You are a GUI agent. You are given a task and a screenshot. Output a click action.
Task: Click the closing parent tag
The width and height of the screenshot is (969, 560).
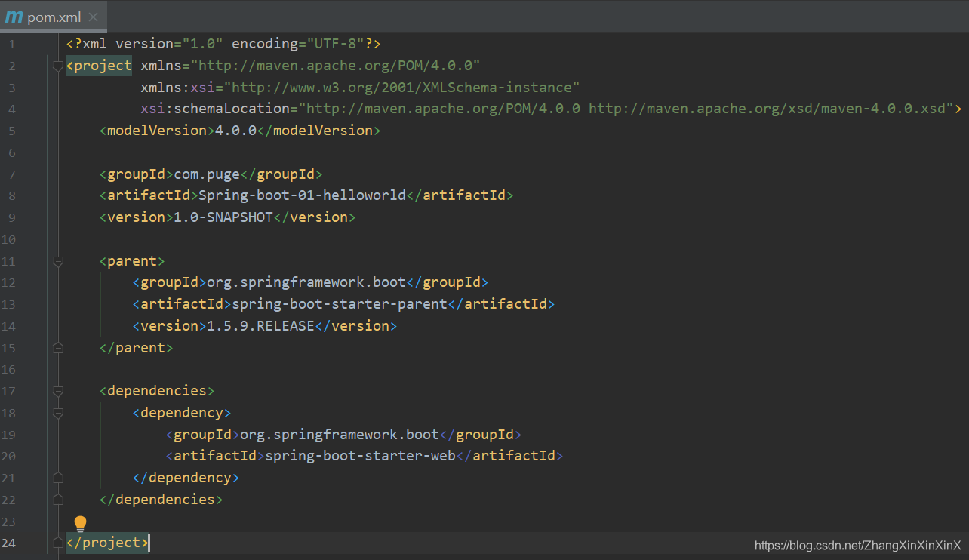[136, 348]
